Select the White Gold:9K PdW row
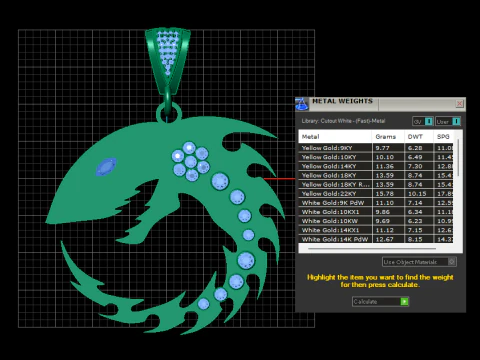This screenshot has width=480, height=360. click(x=376, y=203)
